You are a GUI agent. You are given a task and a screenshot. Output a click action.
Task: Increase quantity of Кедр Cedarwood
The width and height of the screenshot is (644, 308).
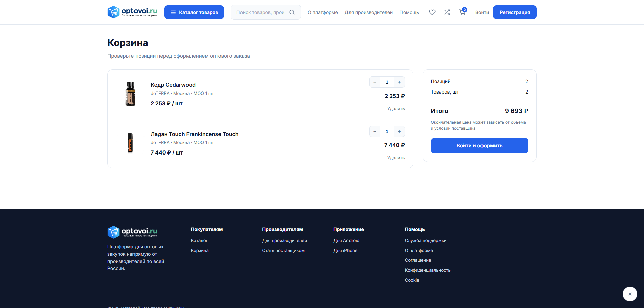[399, 82]
